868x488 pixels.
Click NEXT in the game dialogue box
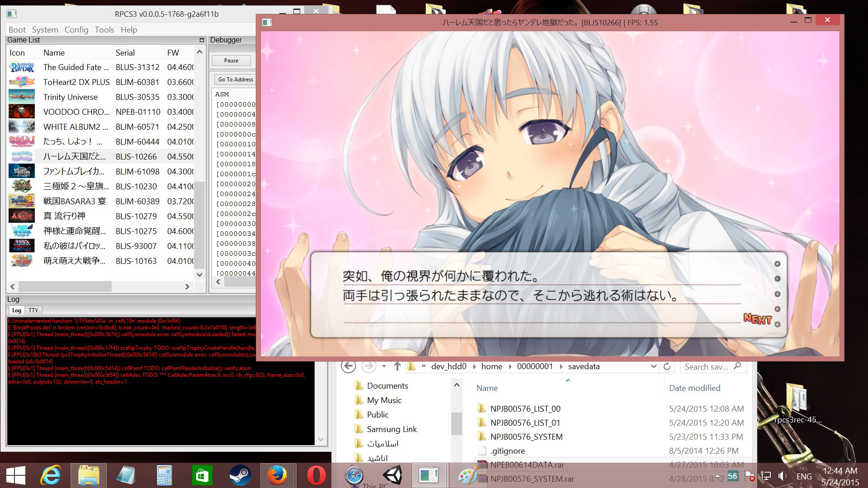click(757, 319)
